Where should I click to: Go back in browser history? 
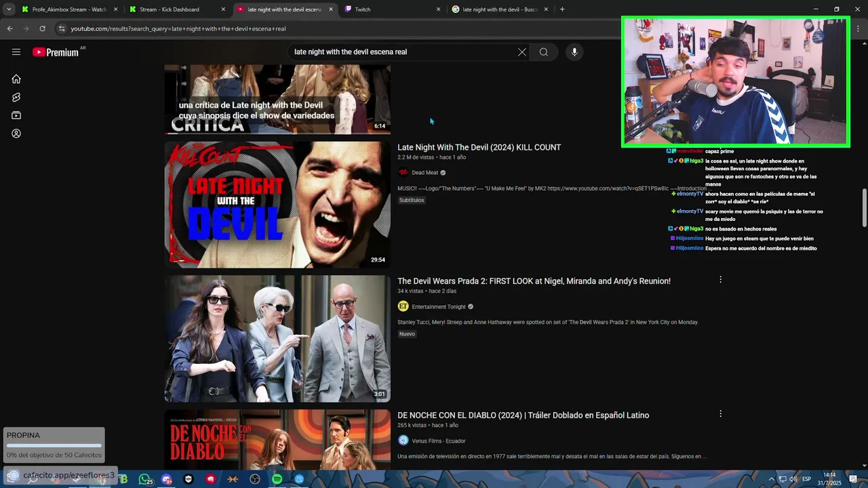(x=9, y=28)
